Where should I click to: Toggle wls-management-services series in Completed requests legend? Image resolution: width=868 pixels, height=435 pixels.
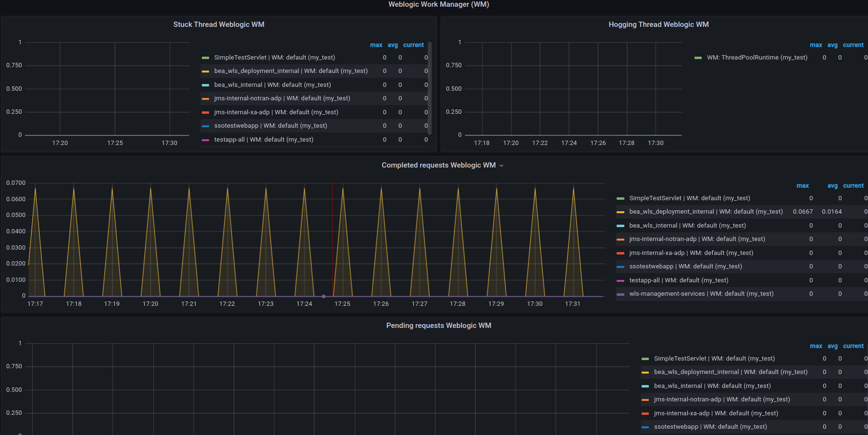click(x=702, y=294)
